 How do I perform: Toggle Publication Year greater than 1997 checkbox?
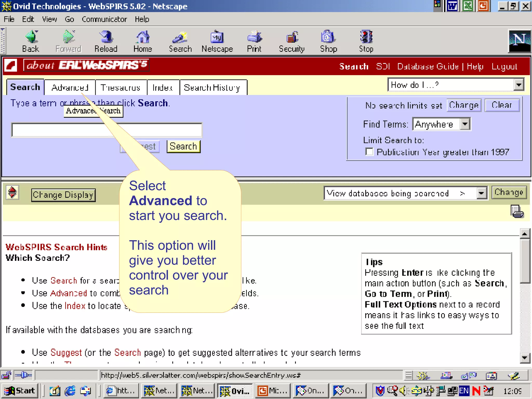pos(369,152)
